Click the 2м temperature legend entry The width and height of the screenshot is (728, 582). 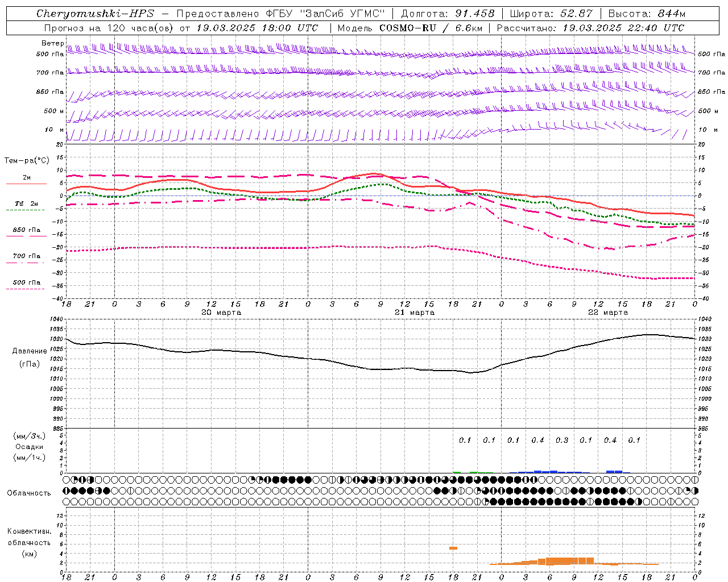click(x=27, y=177)
